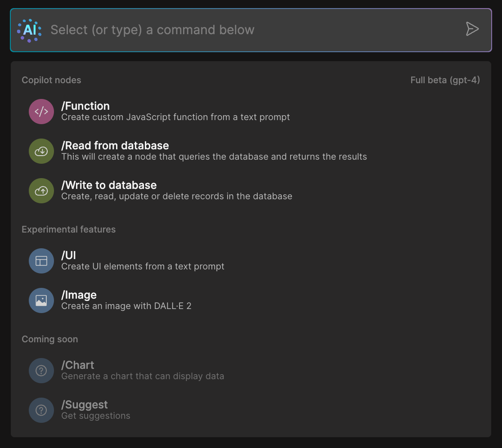Select the /UI experimental command
This screenshot has width=502, height=448.
click(69, 255)
